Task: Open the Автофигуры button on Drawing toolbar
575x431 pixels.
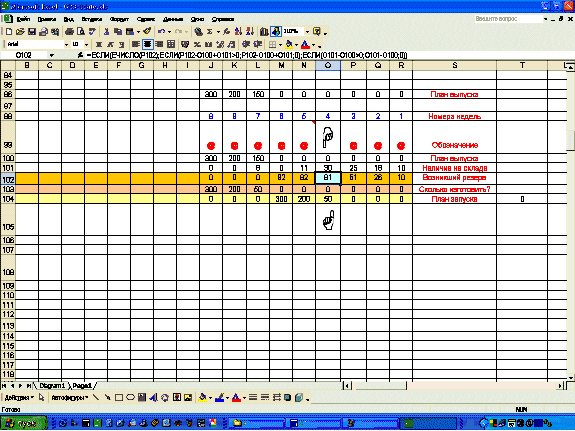Action: [x=70, y=397]
